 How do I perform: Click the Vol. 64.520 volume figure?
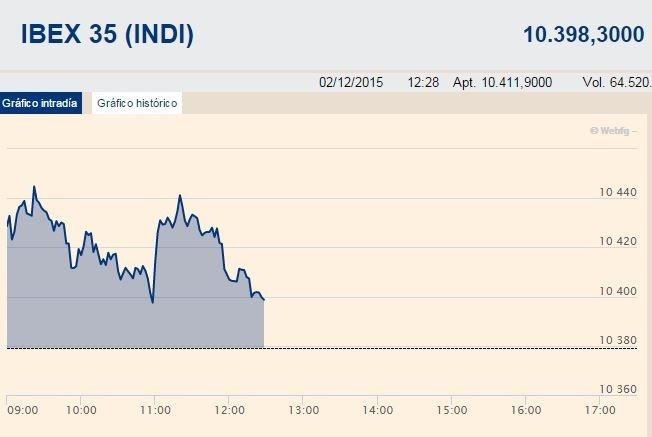(617, 82)
